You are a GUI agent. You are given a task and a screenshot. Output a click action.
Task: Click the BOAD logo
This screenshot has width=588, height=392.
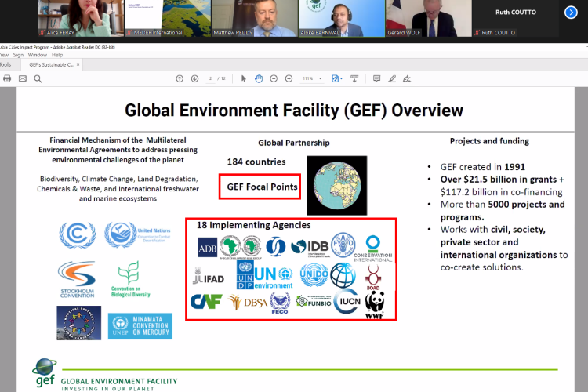coord(373,278)
